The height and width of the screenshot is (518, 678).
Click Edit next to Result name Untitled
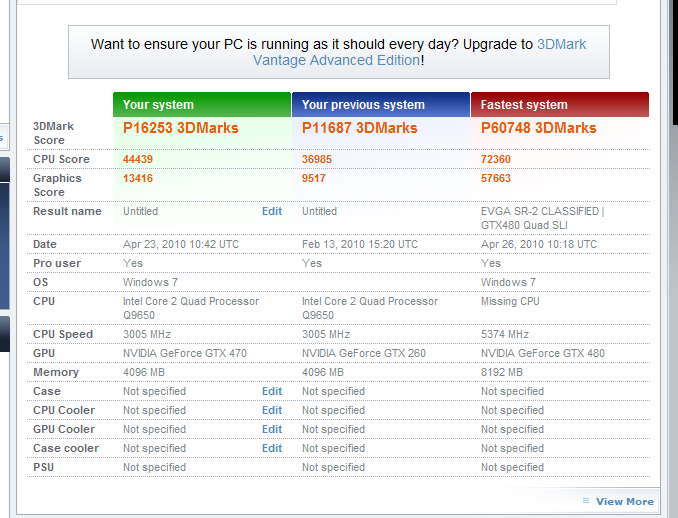[x=272, y=211]
